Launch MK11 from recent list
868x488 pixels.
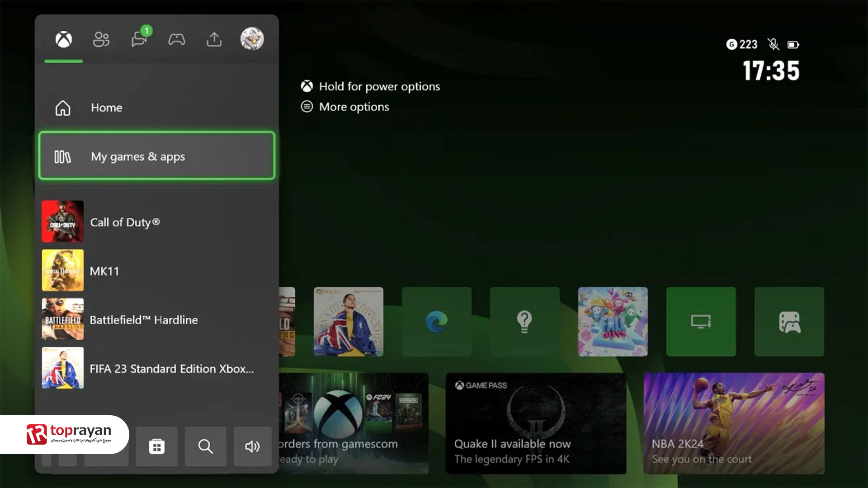[156, 271]
